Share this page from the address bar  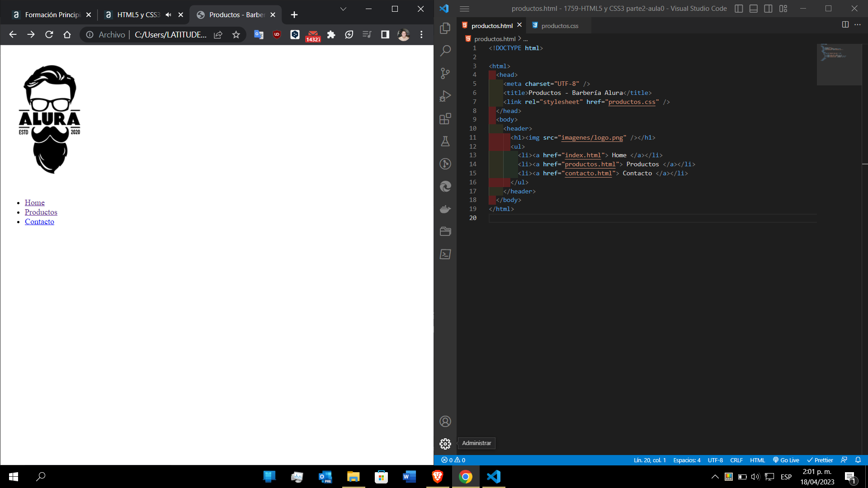[x=218, y=35]
